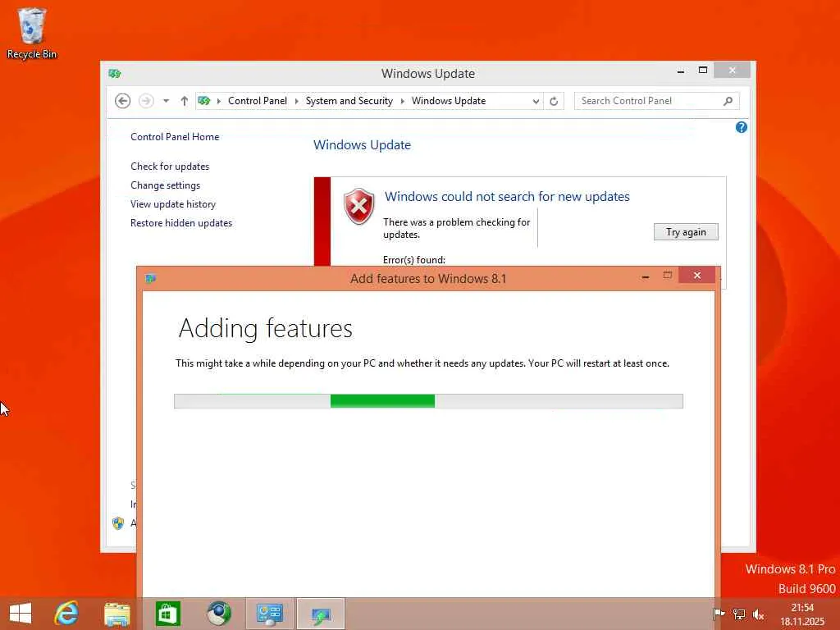Viewport: 840px width, 630px height.
Task: Click the globe browser taskbar icon
Action: [x=218, y=614]
